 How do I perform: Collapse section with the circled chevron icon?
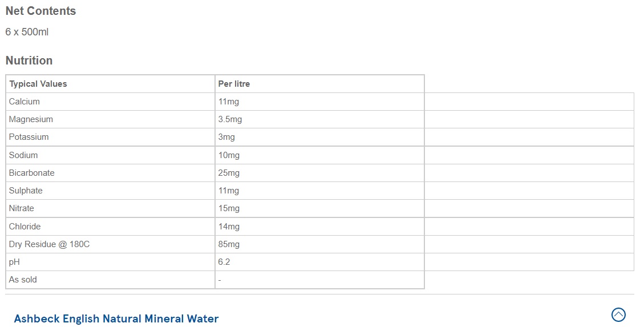click(x=618, y=314)
